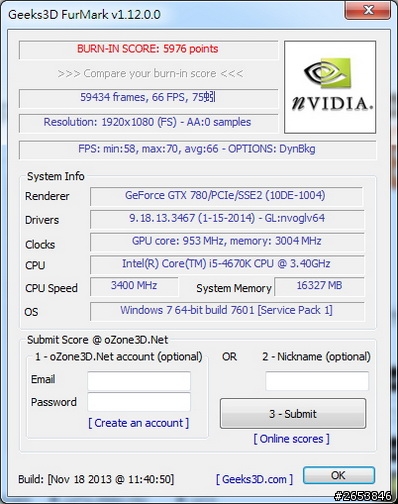The width and height of the screenshot is (398, 504).
Task: Click the 1 - oZone3D.Net account (optional) label
Action: point(119,357)
